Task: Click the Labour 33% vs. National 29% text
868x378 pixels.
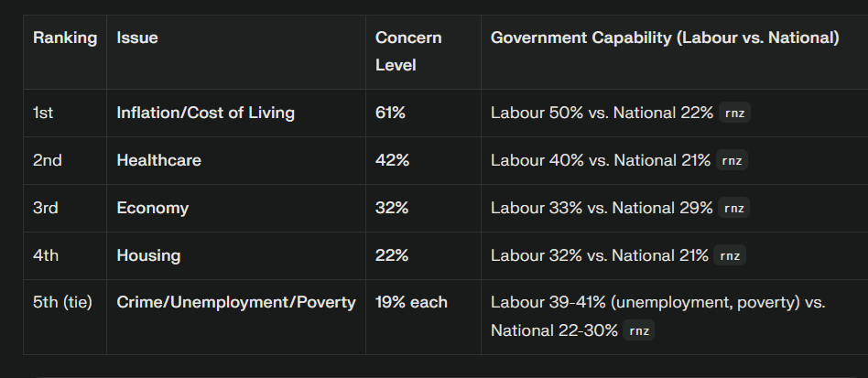Action: [x=602, y=209]
